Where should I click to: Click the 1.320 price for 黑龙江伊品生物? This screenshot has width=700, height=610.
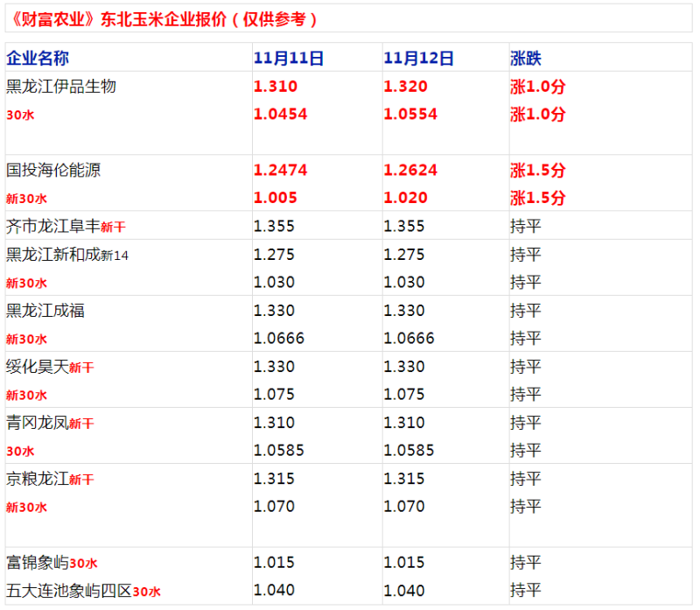(x=405, y=86)
